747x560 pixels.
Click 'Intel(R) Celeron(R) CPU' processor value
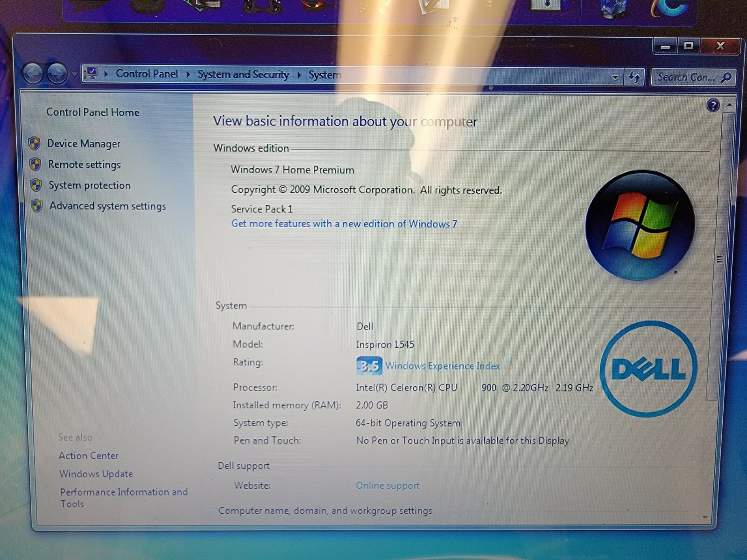pyautogui.click(x=406, y=387)
